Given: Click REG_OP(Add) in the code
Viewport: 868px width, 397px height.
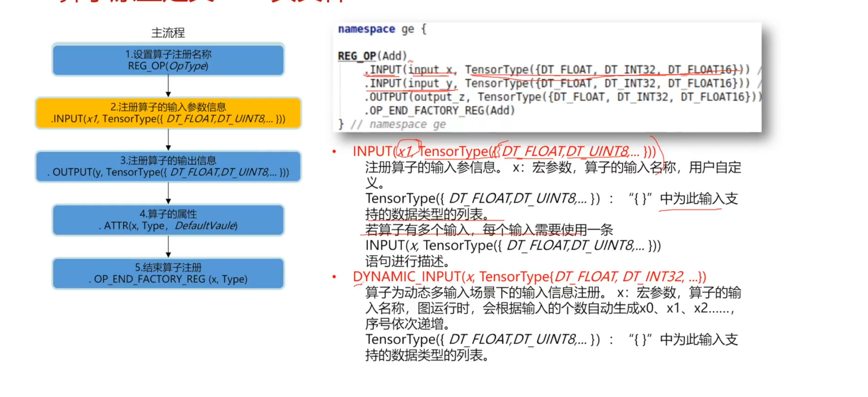Looking at the screenshot, I should [x=372, y=56].
